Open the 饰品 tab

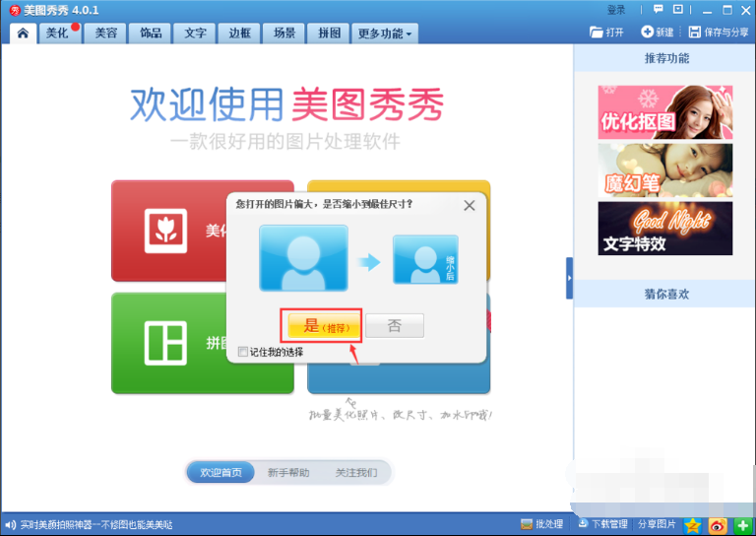(x=151, y=33)
